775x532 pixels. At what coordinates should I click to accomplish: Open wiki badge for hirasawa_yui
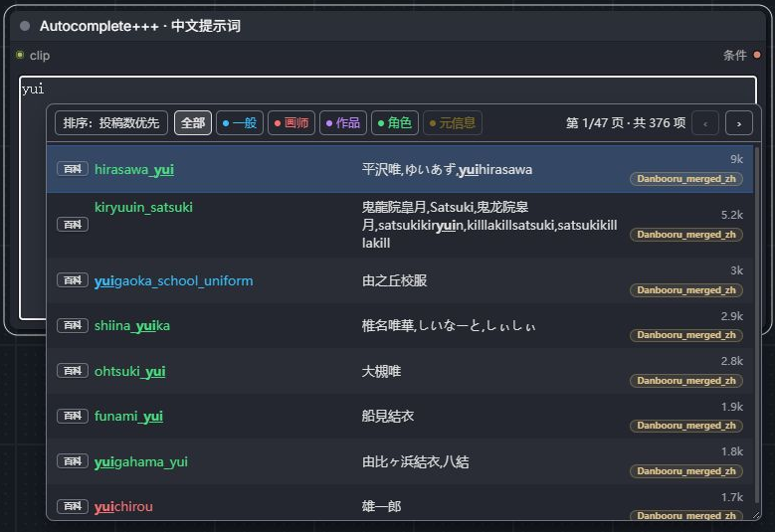[x=73, y=169]
